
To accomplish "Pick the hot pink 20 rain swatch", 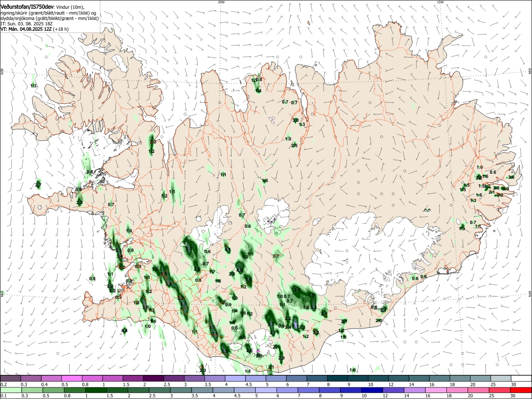I will [x=478, y=390].
